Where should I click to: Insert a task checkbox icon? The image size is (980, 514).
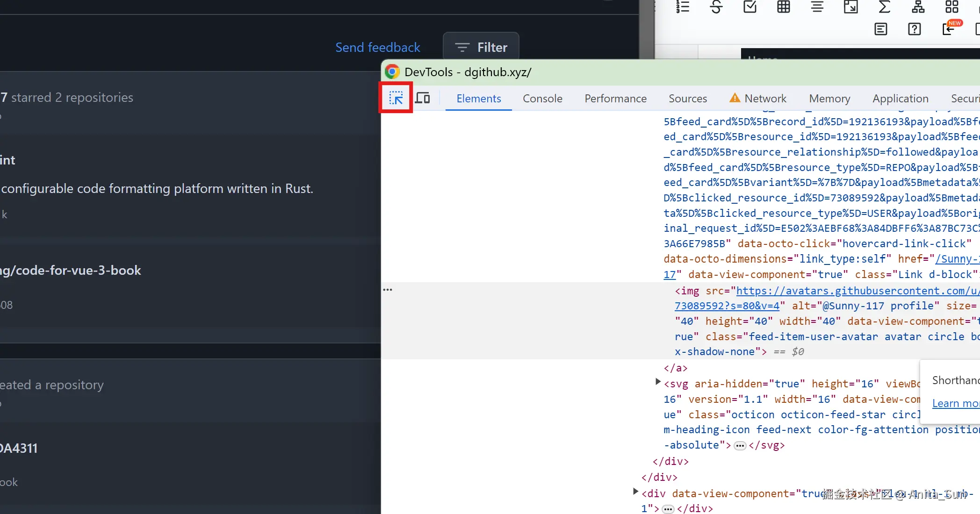750,7
